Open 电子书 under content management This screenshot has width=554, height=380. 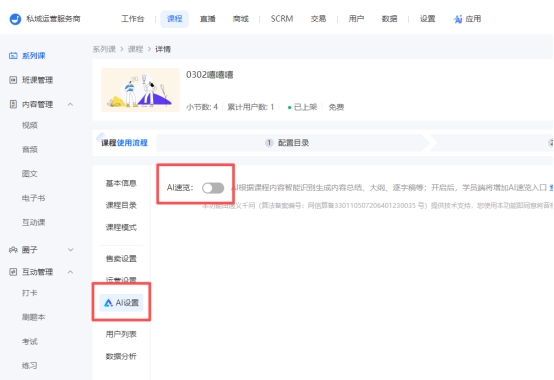[34, 198]
